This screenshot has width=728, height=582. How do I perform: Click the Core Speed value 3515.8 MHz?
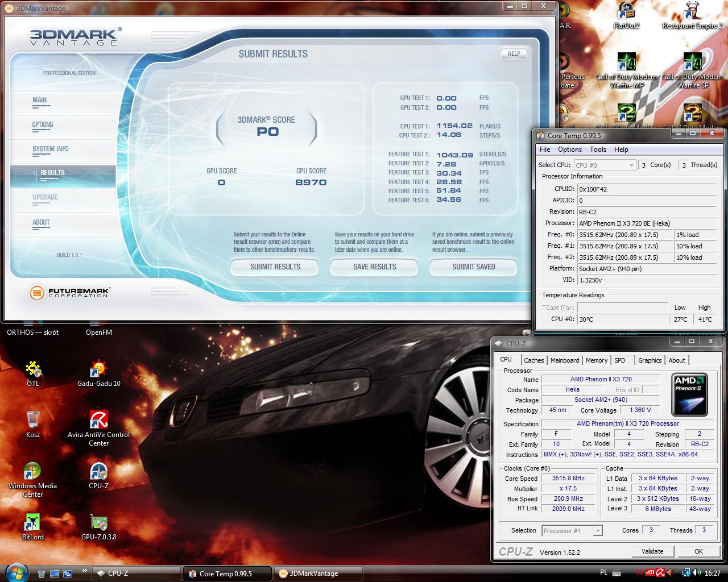568,479
